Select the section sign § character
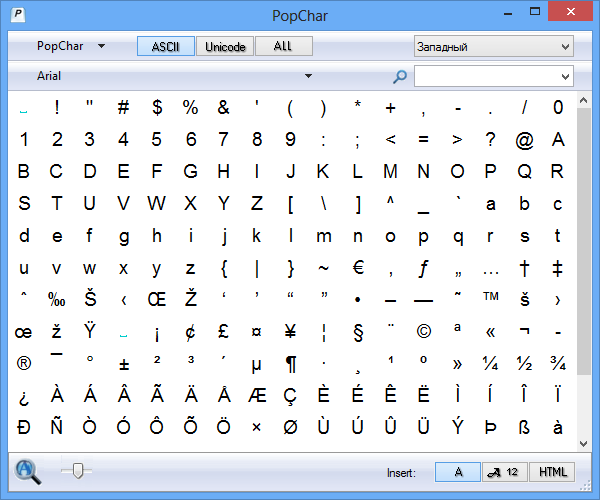This screenshot has height=500, width=600. click(x=358, y=332)
